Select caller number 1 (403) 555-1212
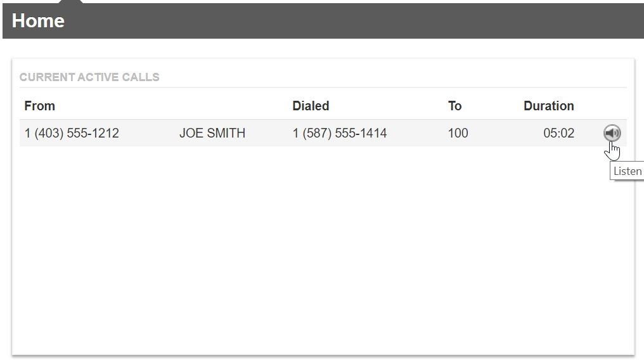 click(72, 133)
